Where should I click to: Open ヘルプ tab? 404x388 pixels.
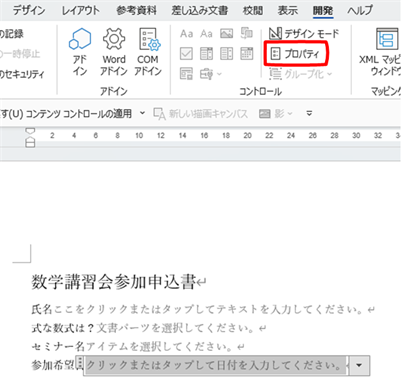360,10
